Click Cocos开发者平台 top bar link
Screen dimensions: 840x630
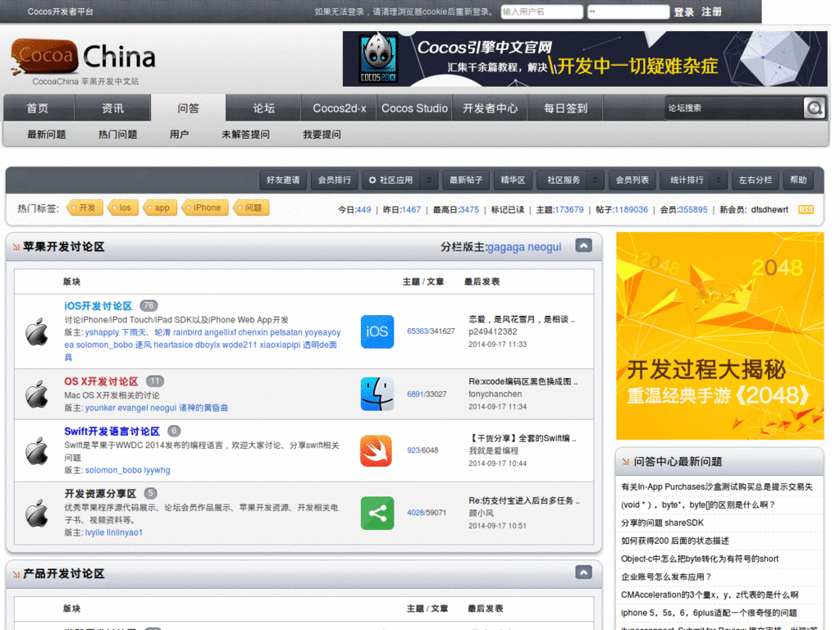coord(60,11)
